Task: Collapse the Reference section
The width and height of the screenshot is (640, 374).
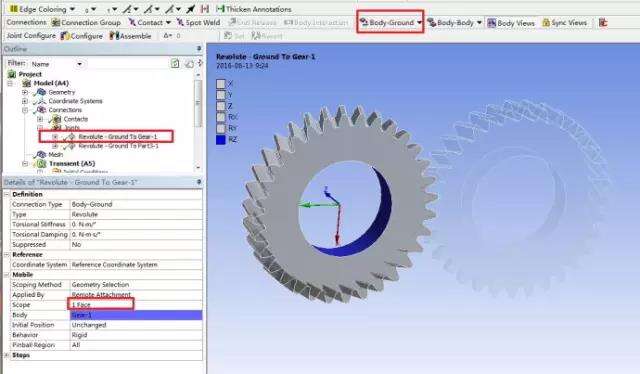Action: 7,254
